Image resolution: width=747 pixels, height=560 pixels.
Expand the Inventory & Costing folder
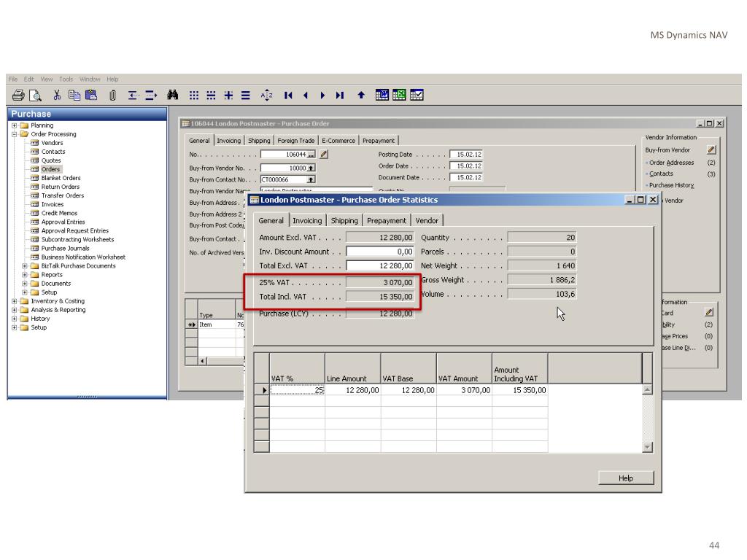15,301
